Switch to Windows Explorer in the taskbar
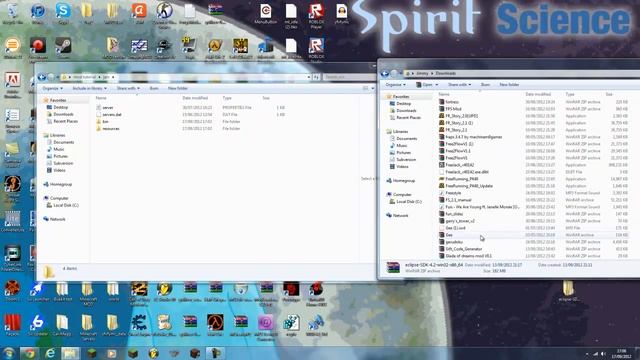 pyautogui.click(x=71, y=353)
